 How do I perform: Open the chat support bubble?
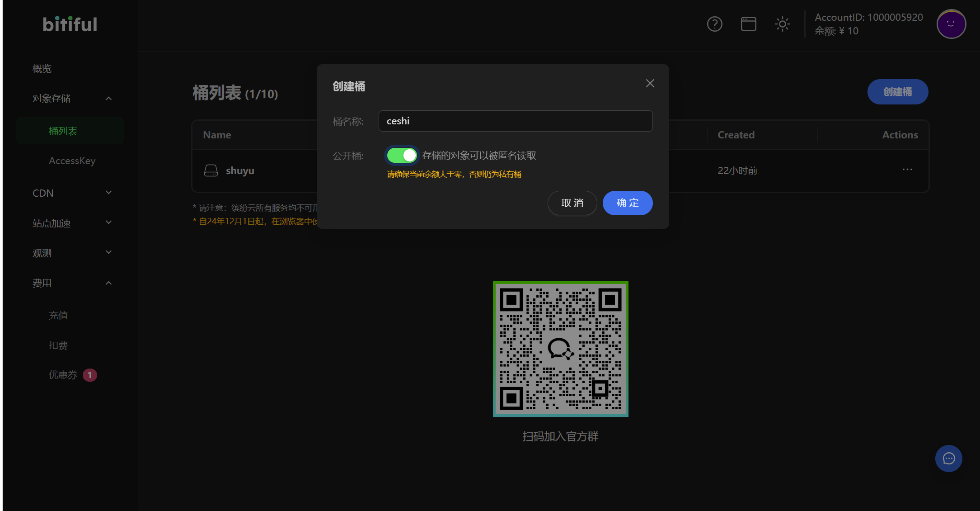click(948, 459)
